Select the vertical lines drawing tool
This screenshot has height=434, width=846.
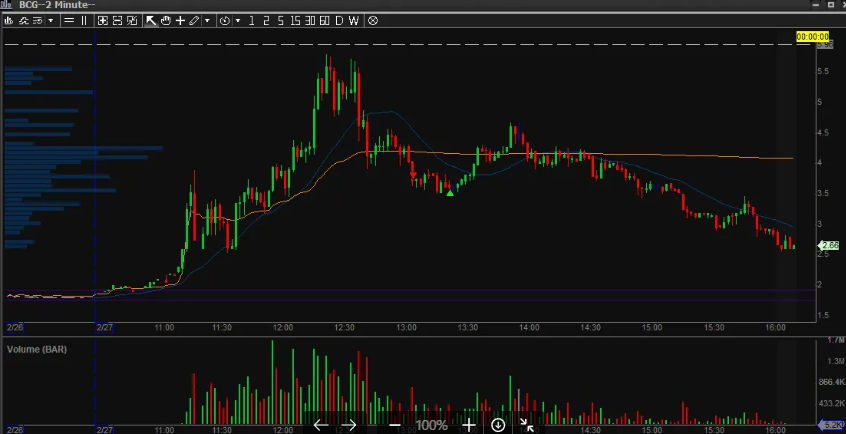[x=84, y=21]
